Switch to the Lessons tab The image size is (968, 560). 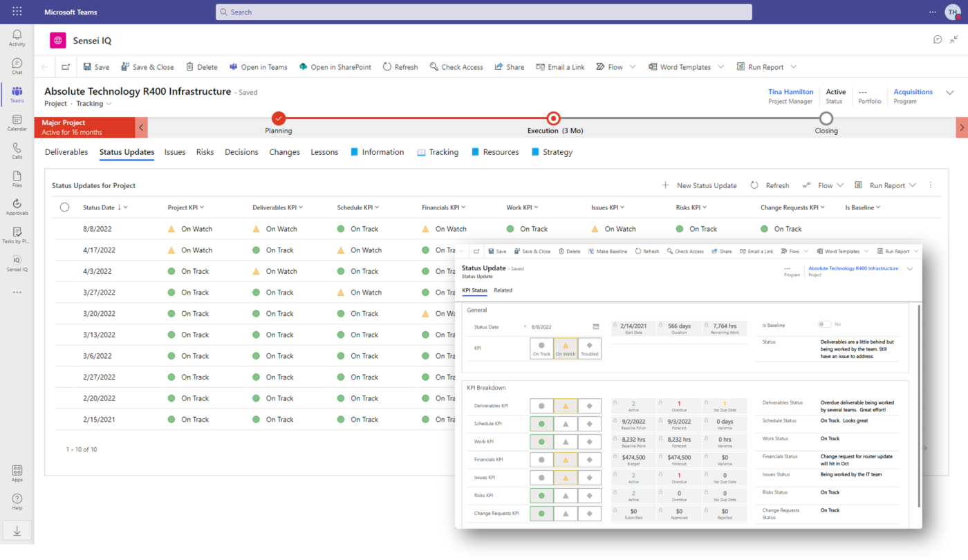tap(324, 152)
